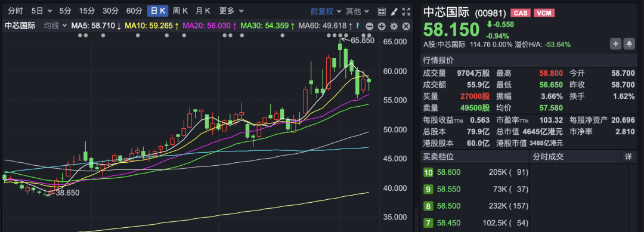The image size is (644, 232).
Task: Open the 5日 period dropdown
Action: tap(42, 11)
